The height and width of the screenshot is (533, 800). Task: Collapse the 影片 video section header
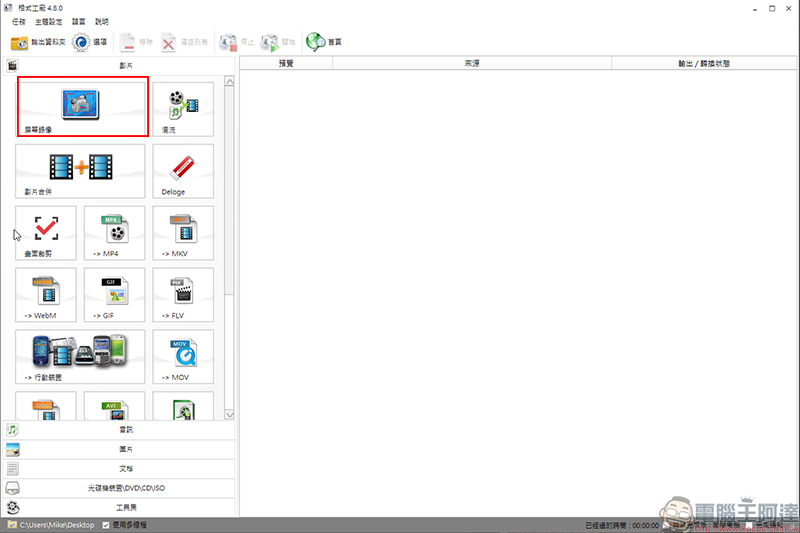click(119, 65)
